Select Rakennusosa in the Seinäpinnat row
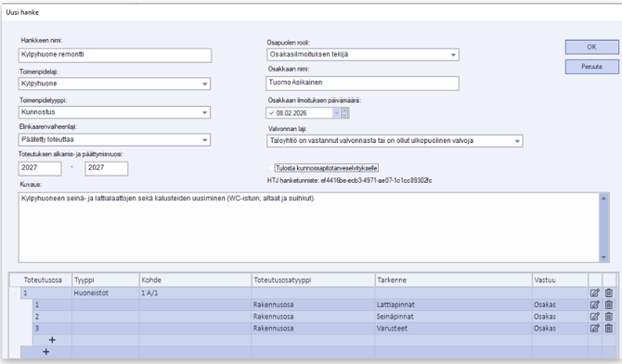This screenshot has height=364, width=622. click(314, 317)
